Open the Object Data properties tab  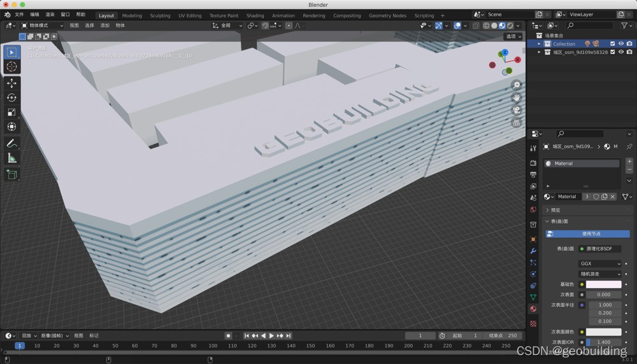pos(533,297)
